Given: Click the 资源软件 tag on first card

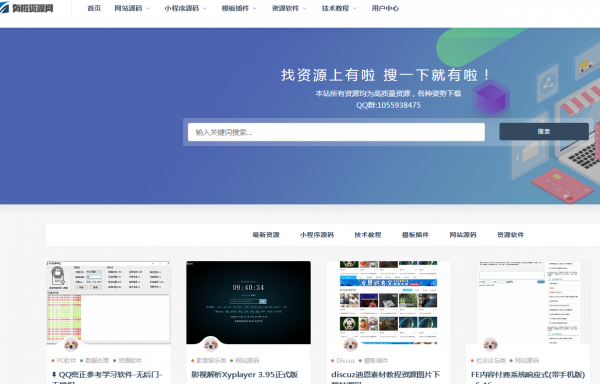Looking at the screenshot, I should tap(130, 360).
